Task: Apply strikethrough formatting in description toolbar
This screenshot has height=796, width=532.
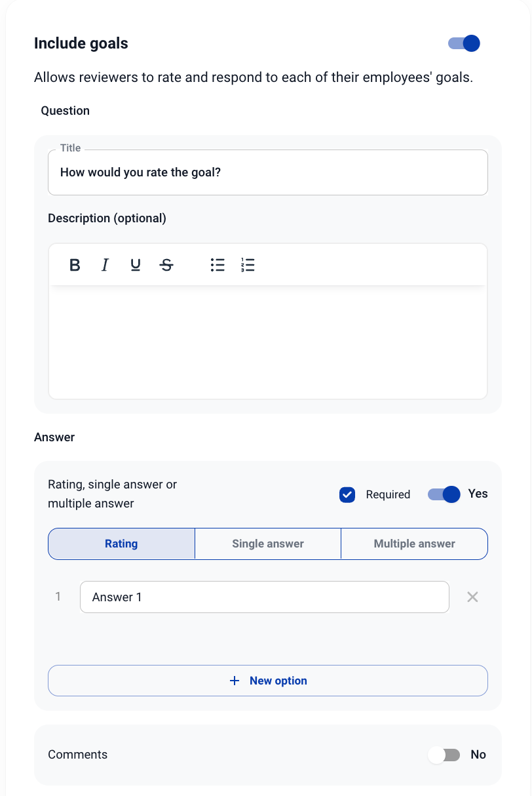Action: [x=167, y=265]
